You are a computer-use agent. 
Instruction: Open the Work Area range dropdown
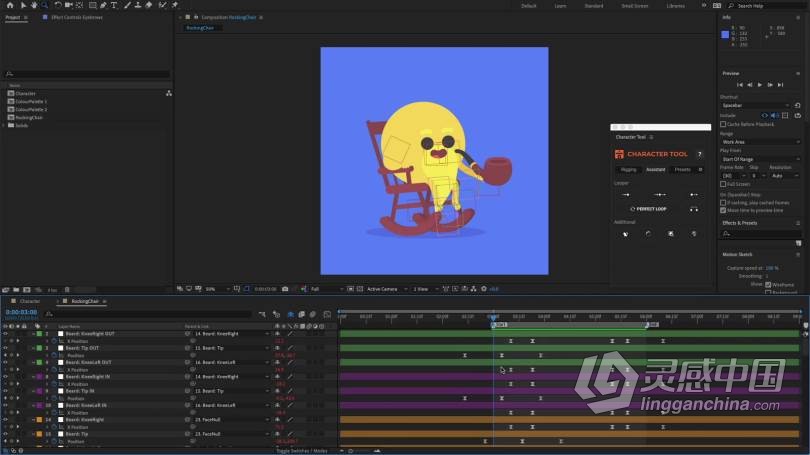pos(756,142)
